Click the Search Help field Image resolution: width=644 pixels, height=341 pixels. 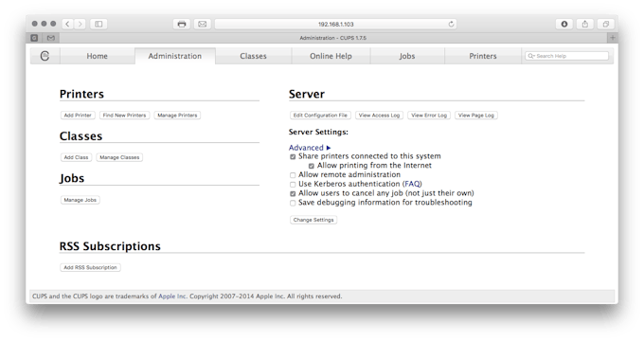[566, 56]
